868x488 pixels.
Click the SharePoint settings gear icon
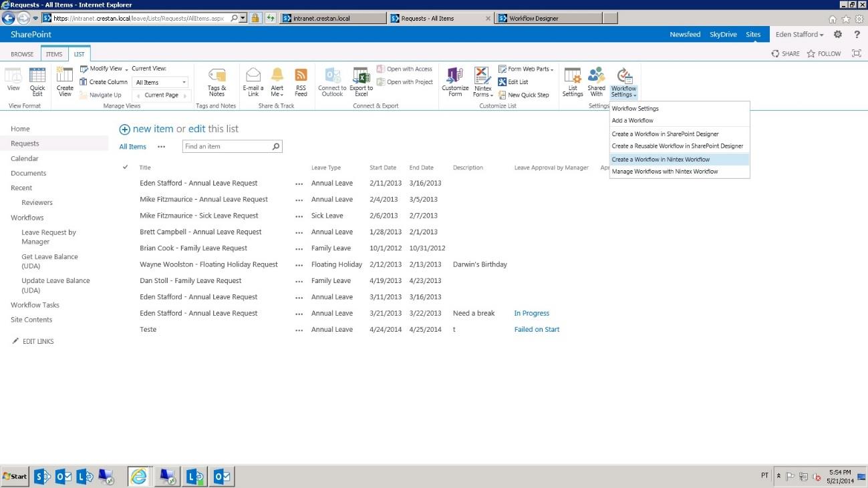coord(838,35)
